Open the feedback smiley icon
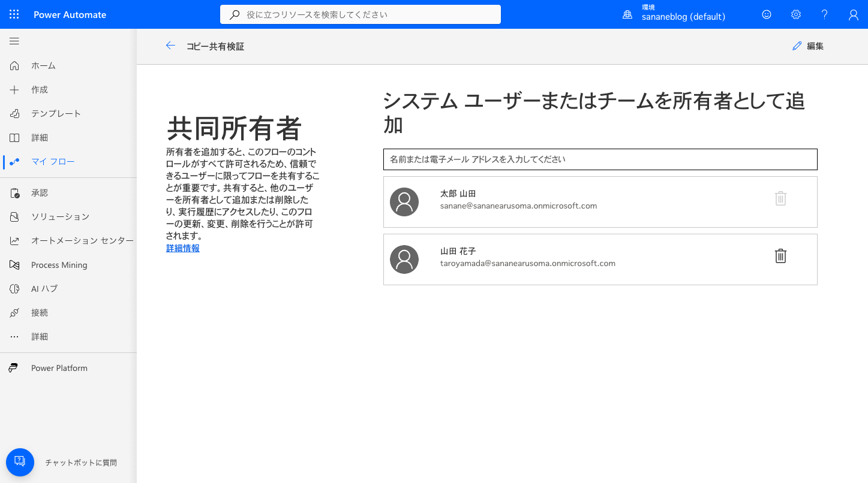Image resolution: width=868 pixels, height=483 pixels. (x=767, y=14)
